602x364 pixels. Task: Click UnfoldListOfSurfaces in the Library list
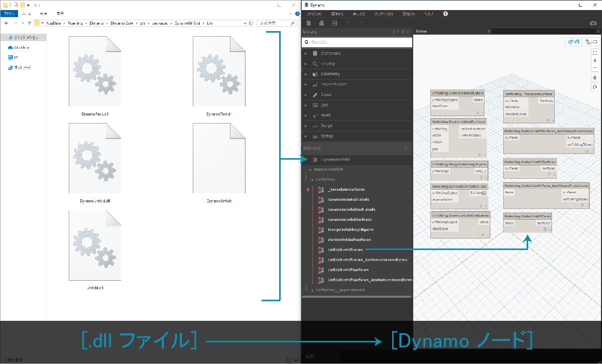348,270
